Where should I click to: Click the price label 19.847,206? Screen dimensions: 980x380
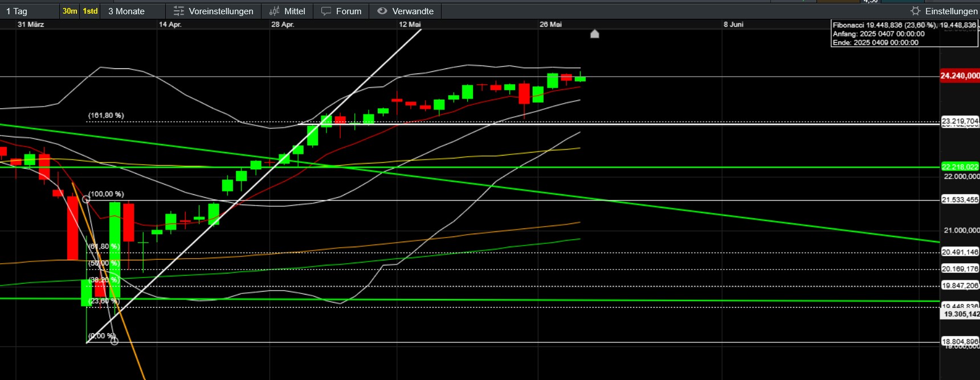tap(960, 286)
